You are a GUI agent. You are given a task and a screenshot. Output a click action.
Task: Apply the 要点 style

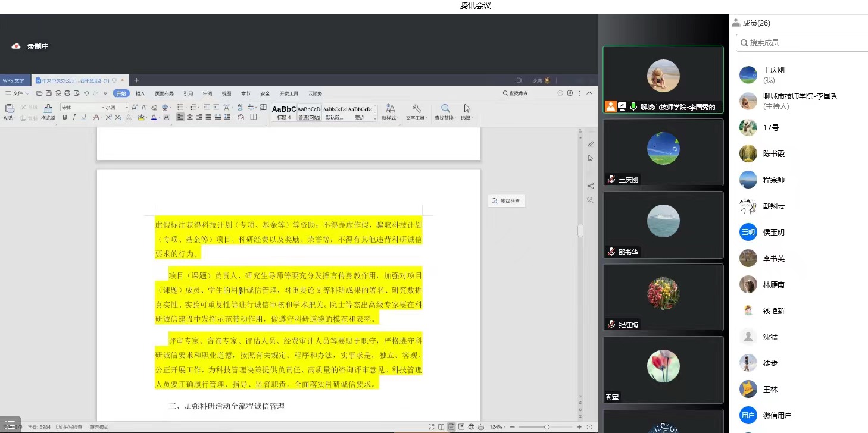point(360,112)
